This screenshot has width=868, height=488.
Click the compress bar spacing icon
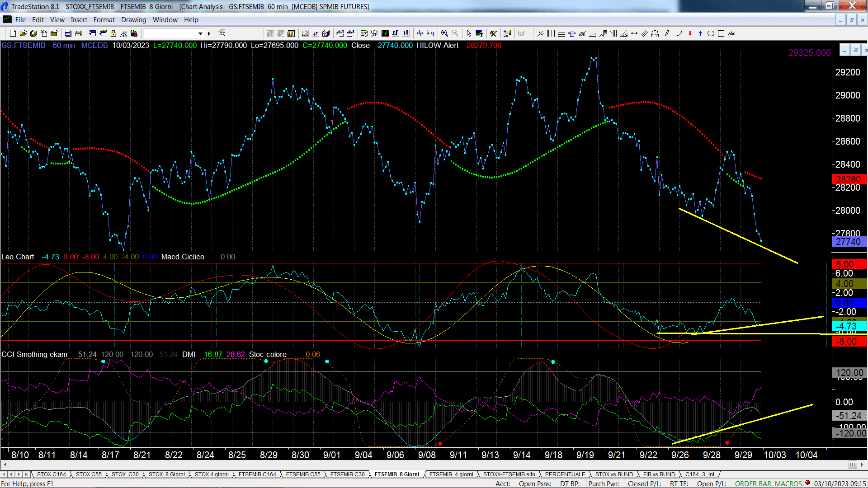tap(420, 33)
